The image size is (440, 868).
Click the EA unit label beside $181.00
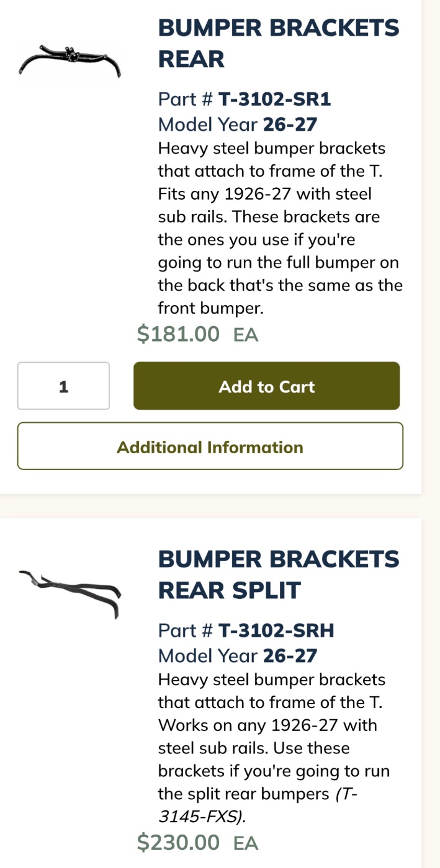[x=246, y=335]
